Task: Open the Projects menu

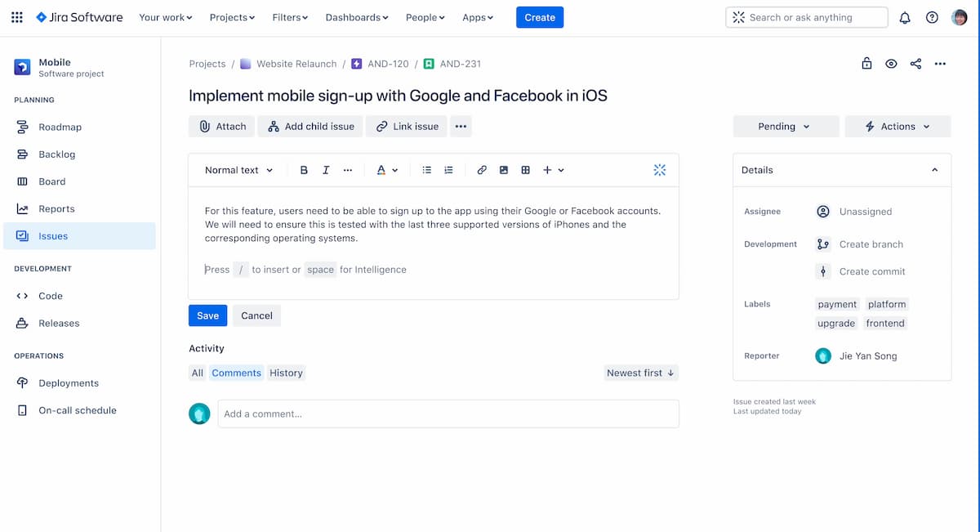Action: click(232, 17)
